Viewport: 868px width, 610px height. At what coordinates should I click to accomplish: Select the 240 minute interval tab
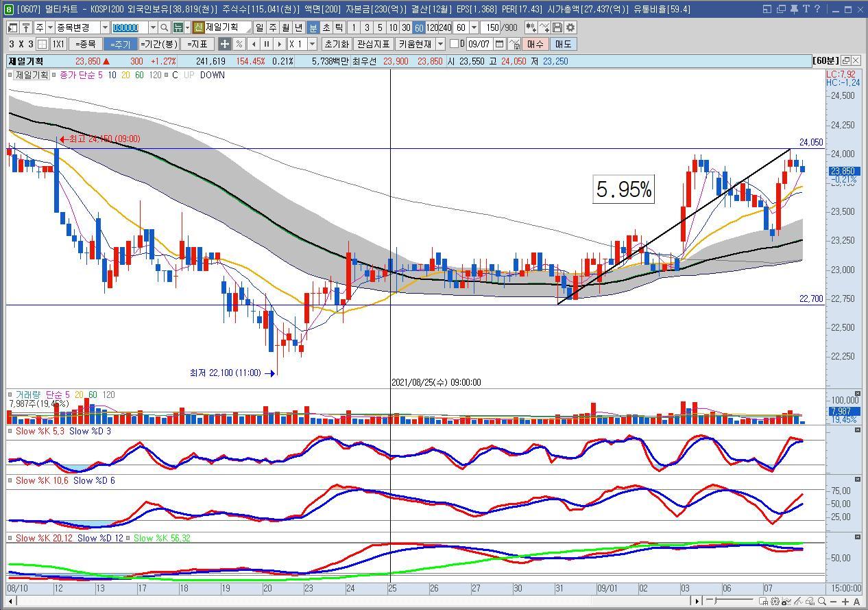pyautogui.click(x=446, y=27)
